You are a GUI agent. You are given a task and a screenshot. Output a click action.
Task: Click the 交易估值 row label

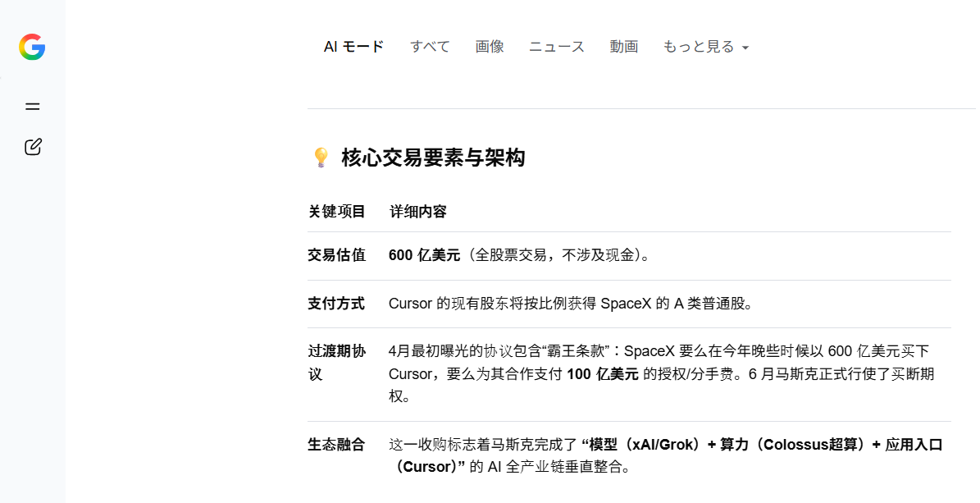pos(336,255)
